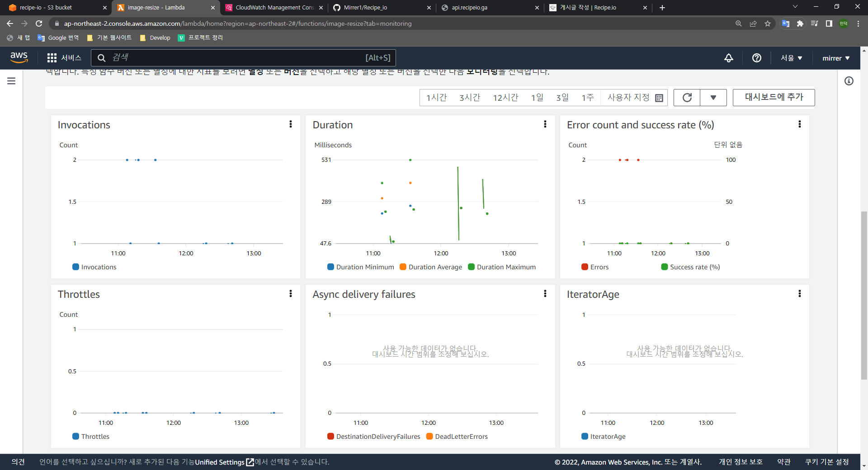The image size is (868, 470).
Task: Open the custom date range calendar picker
Action: tap(659, 98)
